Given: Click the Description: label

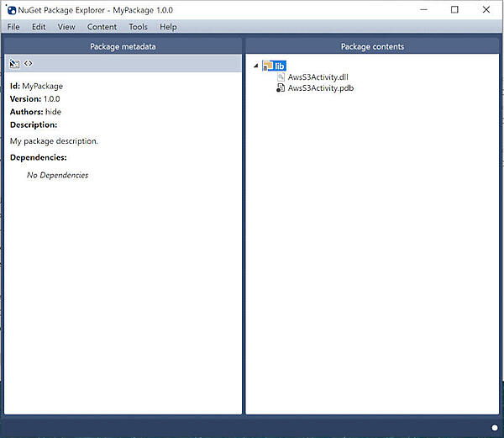Looking at the screenshot, I should click(x=34, y=124).
